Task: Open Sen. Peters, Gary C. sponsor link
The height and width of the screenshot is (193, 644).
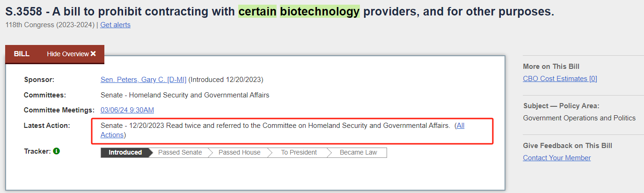Action: pos(143,80)
